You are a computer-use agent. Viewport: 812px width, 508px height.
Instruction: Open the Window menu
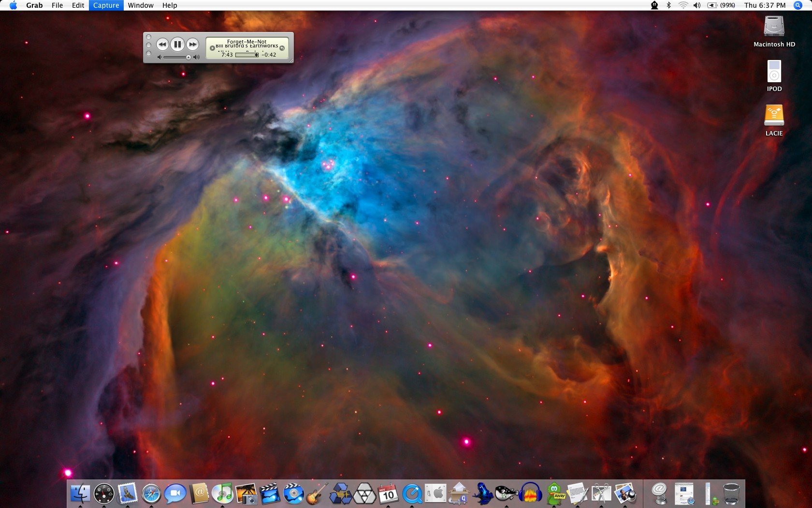[x=141, y=5]
